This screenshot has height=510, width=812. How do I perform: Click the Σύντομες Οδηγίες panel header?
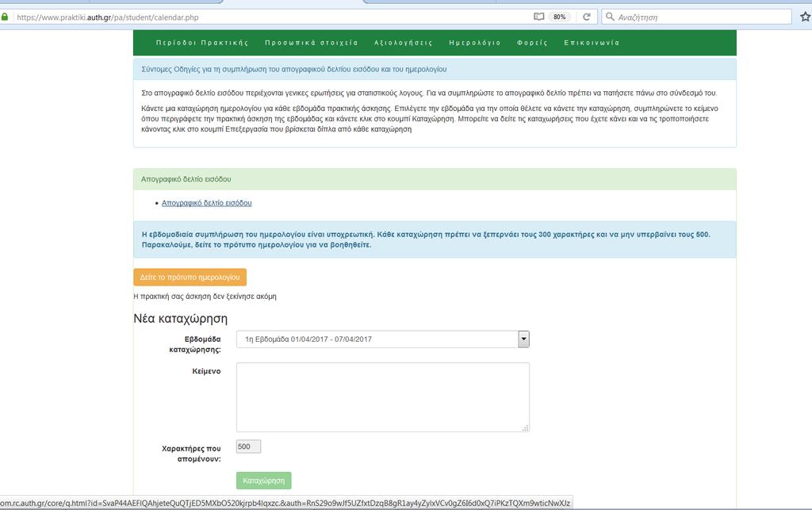(435, 69)
